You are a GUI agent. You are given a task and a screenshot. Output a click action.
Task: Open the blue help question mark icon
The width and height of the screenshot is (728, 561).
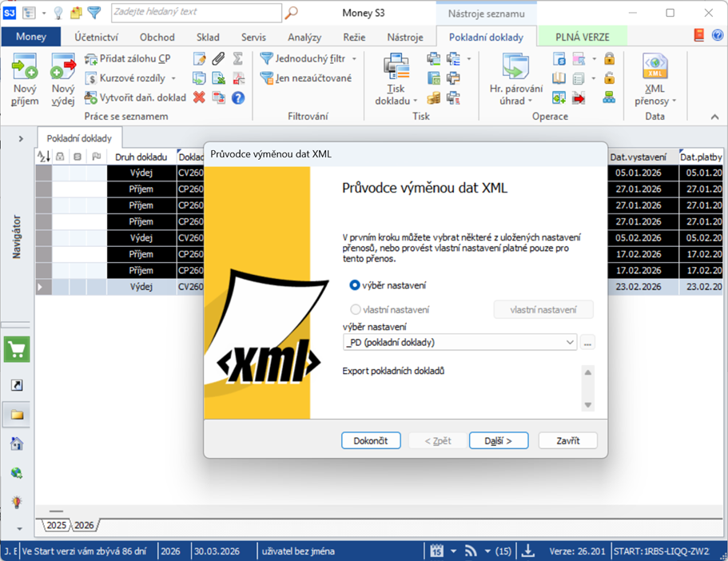click(x=237, y=97)
